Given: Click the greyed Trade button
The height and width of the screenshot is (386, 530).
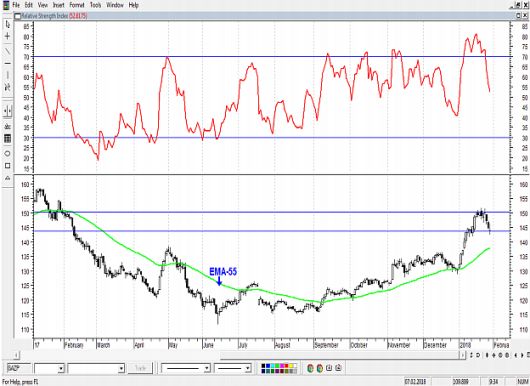Looking at the screenshot, I should (x=140, y=368).
